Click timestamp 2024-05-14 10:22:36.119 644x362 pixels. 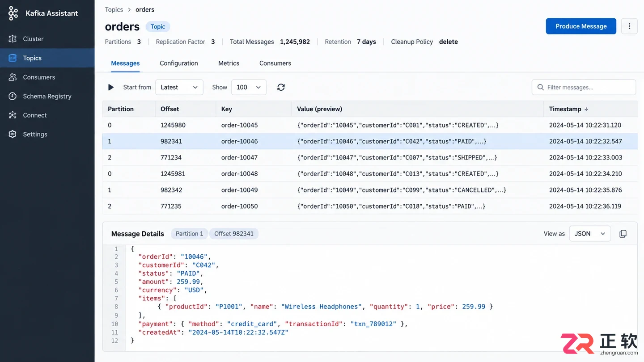tap(585, 206)
